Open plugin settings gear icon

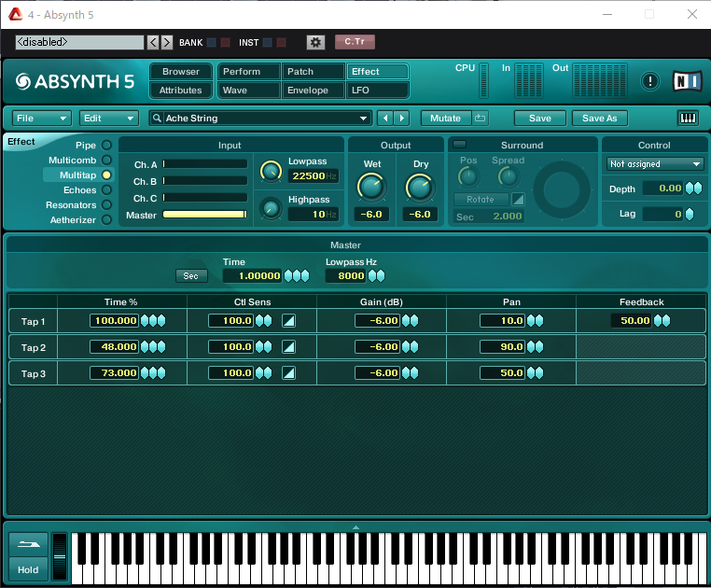pos(315,42)
